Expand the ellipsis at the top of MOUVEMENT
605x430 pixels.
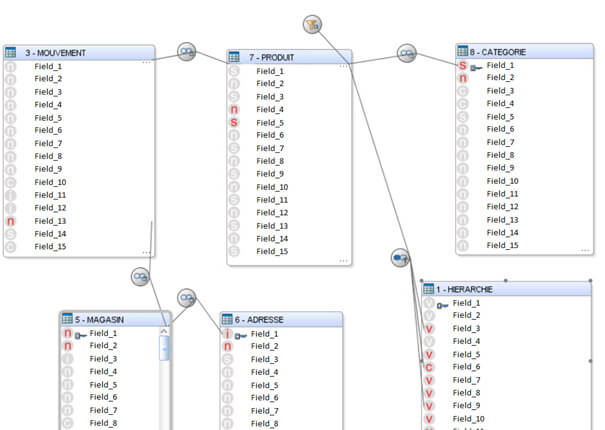coord(146,63)
